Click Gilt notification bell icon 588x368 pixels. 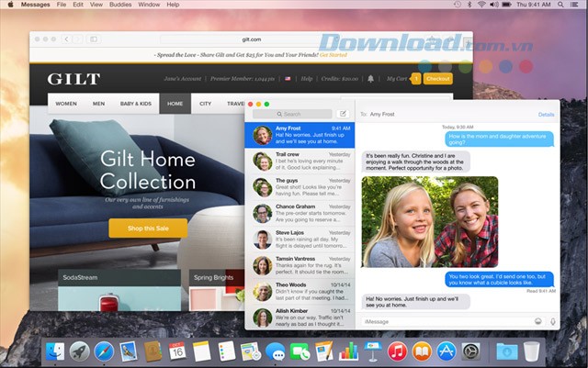coord(372,79)
